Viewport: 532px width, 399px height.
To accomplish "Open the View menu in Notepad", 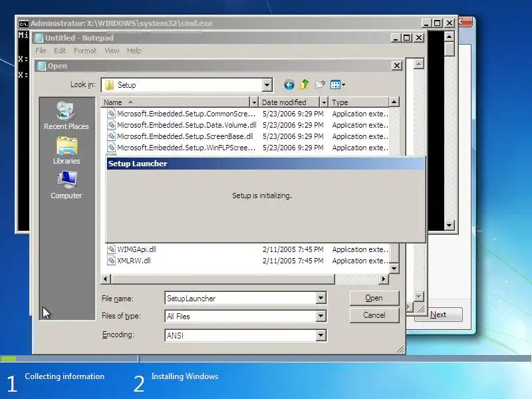I will click(112, 51).
